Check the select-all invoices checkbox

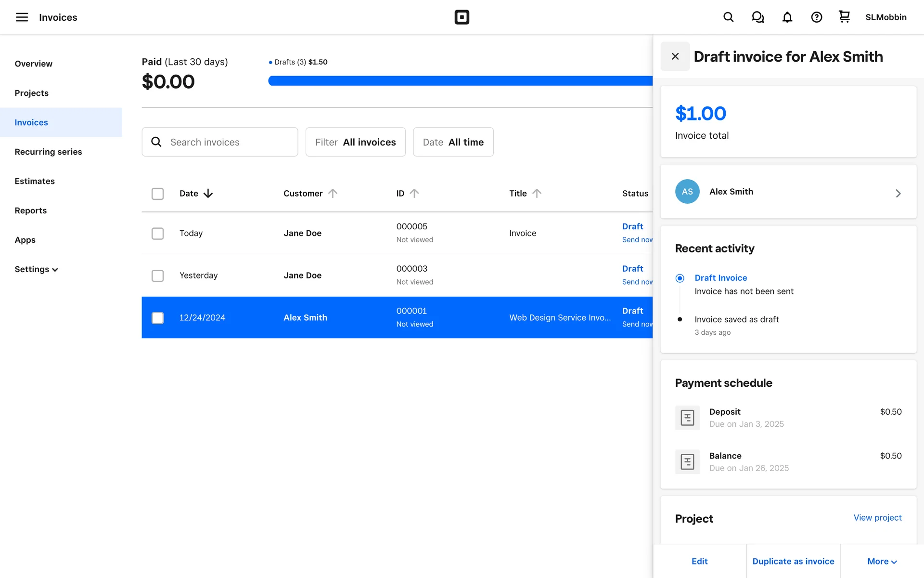pyautogui.click(x=157, y=194)
